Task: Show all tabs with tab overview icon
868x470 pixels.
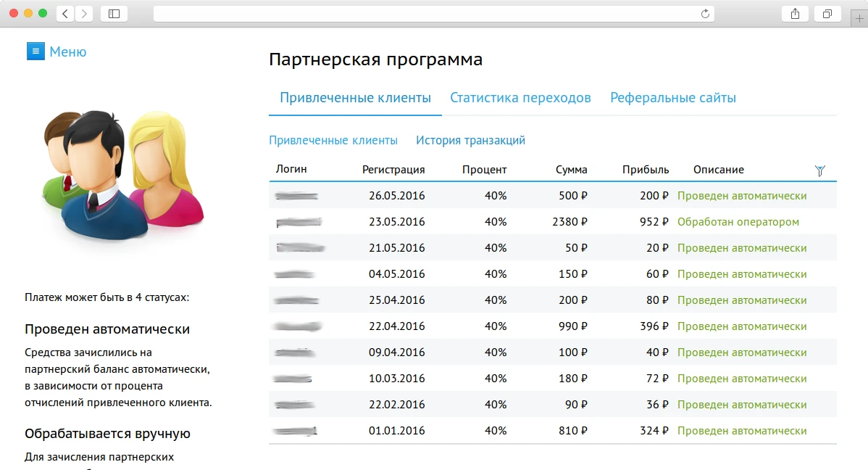Action: [x=827, y=13]
